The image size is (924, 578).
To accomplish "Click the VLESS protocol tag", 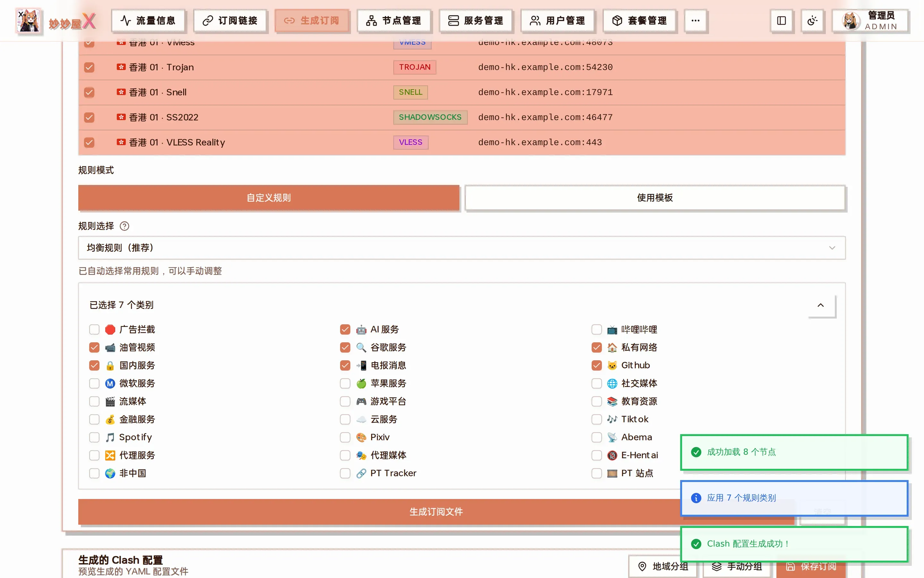I will click(411, 142).
